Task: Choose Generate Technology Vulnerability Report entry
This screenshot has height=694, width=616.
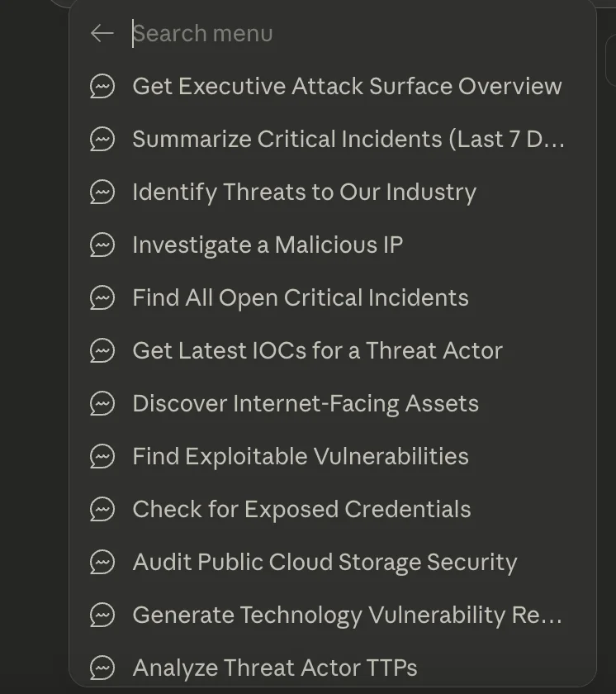Action: (x=347, y=615)
